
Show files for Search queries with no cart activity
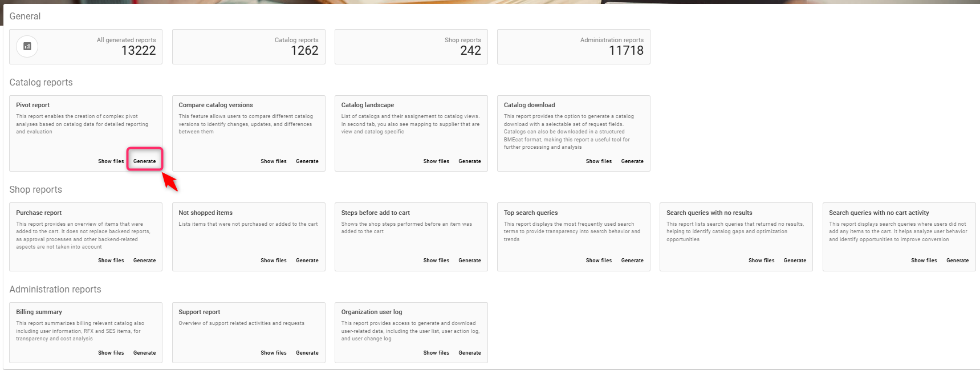click(924, 261)
